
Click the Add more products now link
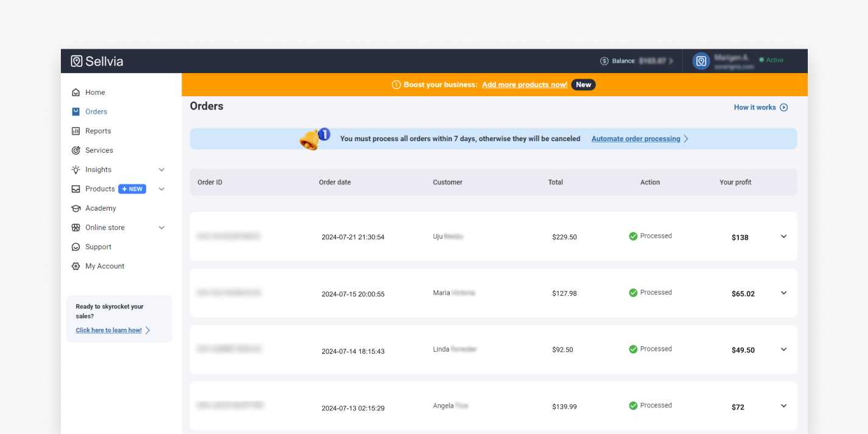coord(525,85)
